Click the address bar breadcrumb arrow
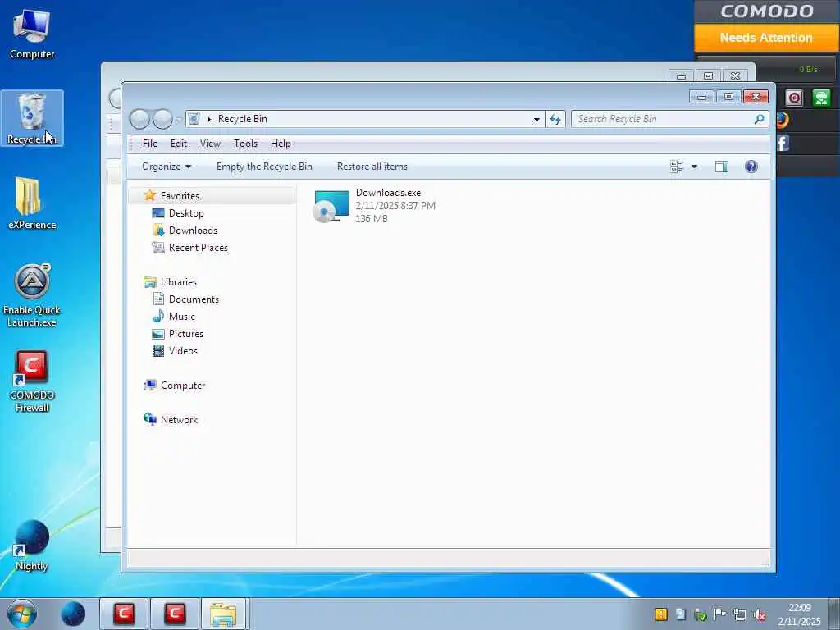The height and width of the screenshot is (630, 840). 209,119
